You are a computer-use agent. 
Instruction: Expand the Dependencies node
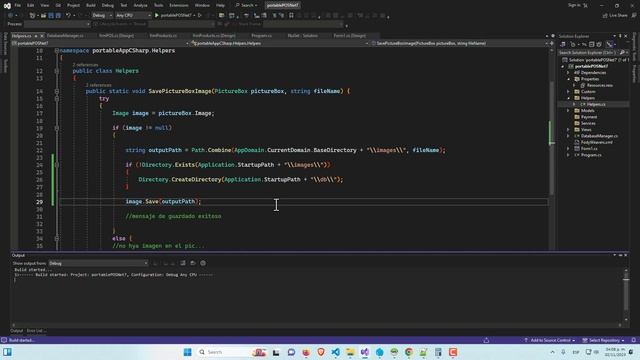(568, 73)
